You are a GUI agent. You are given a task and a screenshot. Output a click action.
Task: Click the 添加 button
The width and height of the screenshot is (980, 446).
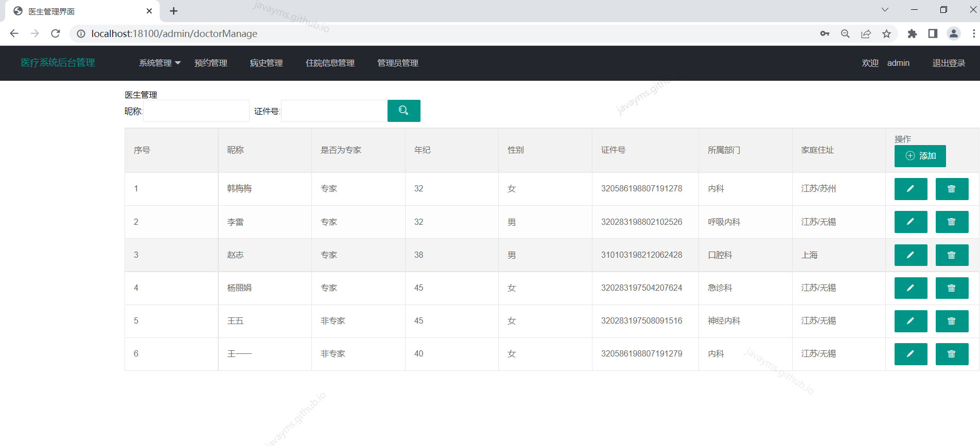pyautogui.click(x=920, y=156)
